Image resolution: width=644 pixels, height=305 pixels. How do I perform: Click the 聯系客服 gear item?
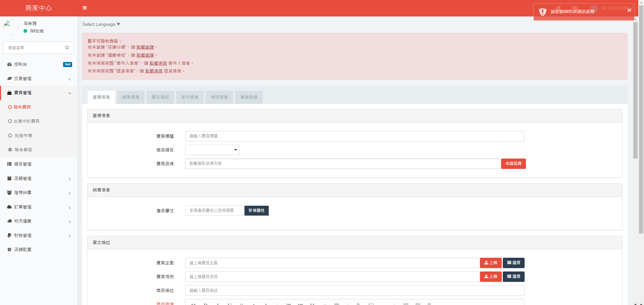click(x=23, y=150)
